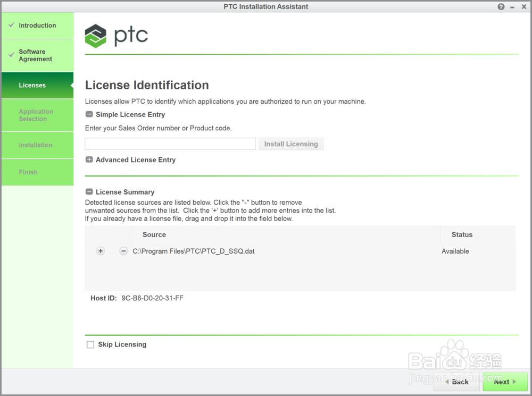Screen dimensions: 532x396
Task: Focus the Sales Order number input field
Action: click(x=170, y=144)
